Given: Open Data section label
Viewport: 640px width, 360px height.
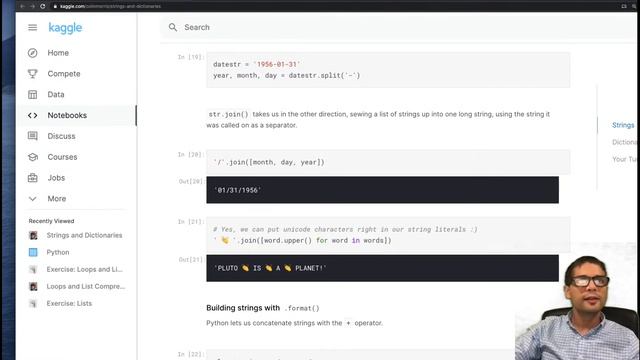Looking at the screenshot, I should [56, 94].
